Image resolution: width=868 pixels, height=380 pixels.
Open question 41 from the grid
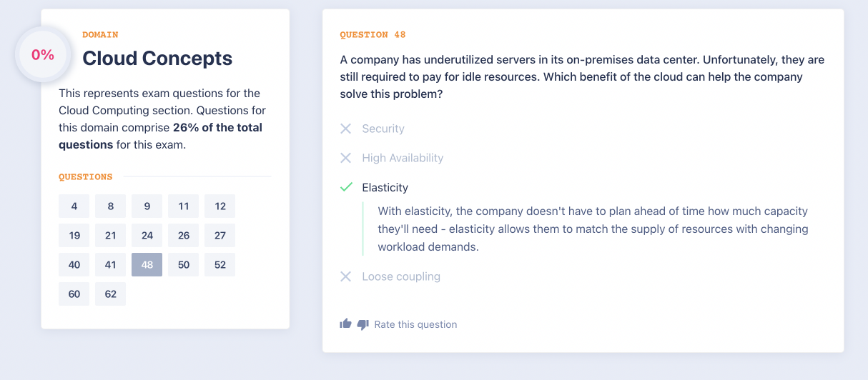111,264
